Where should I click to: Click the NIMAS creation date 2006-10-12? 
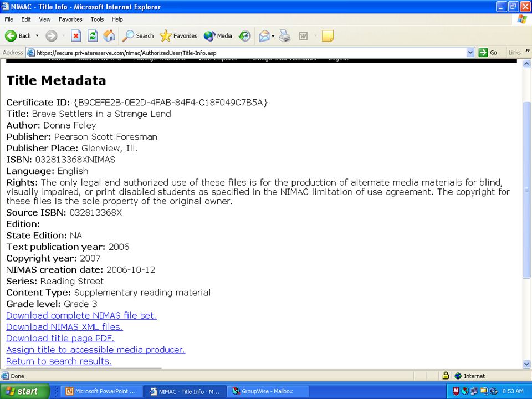point(131,270)
